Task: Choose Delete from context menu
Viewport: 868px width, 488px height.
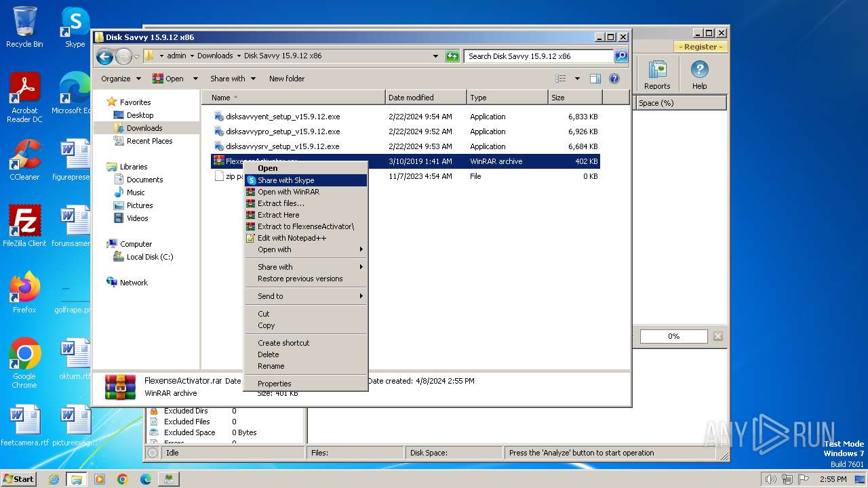Action: tap(306, 354)
